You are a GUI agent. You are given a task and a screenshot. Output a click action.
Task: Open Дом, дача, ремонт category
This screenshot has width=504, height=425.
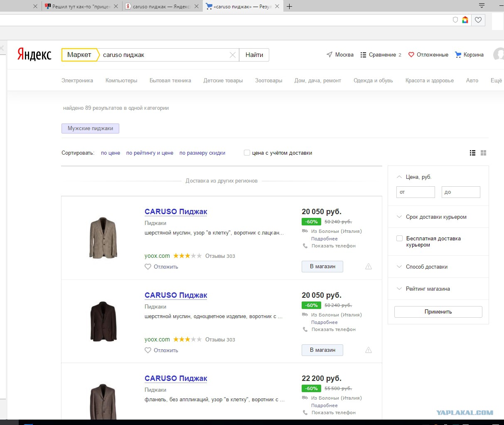point(318,81)
